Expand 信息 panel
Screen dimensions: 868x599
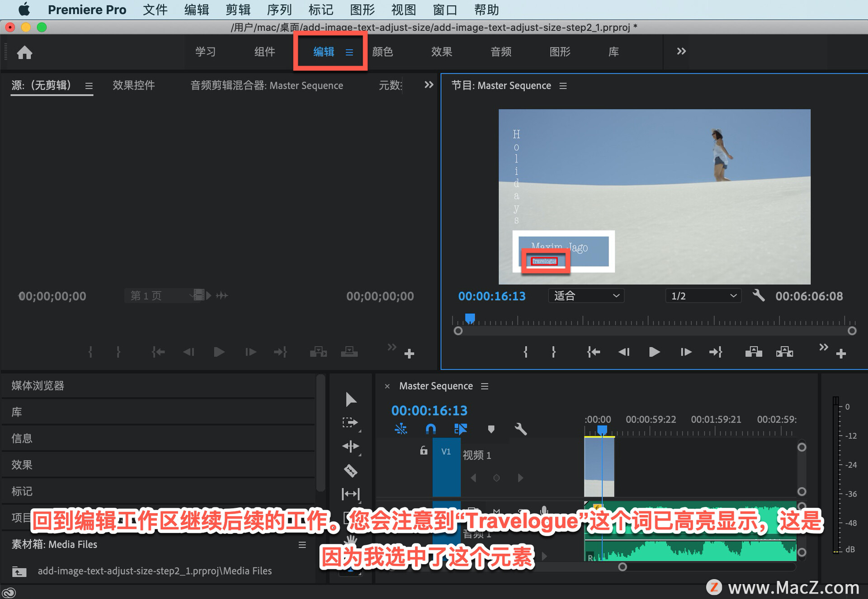point(158,438)
